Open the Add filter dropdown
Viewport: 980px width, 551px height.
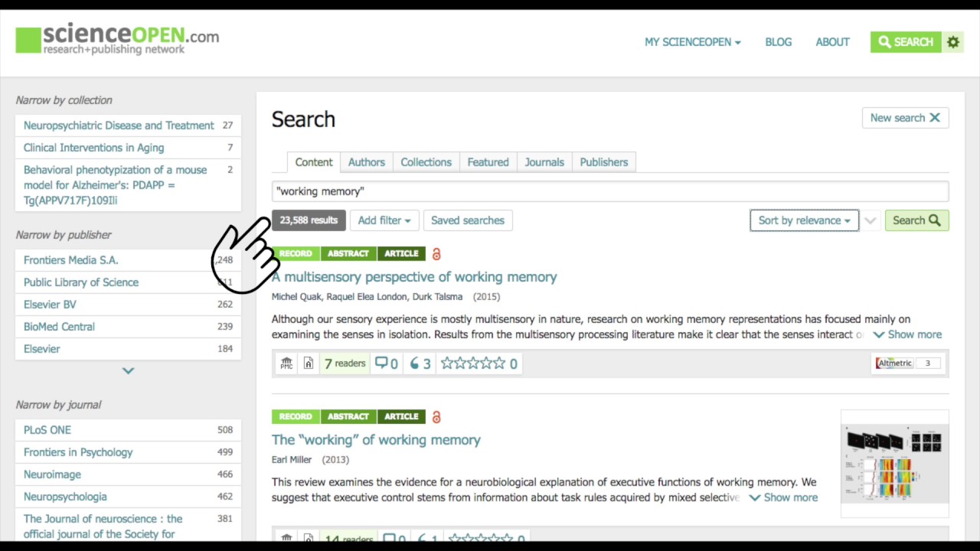pyautogui.click(x=384, y=220)
